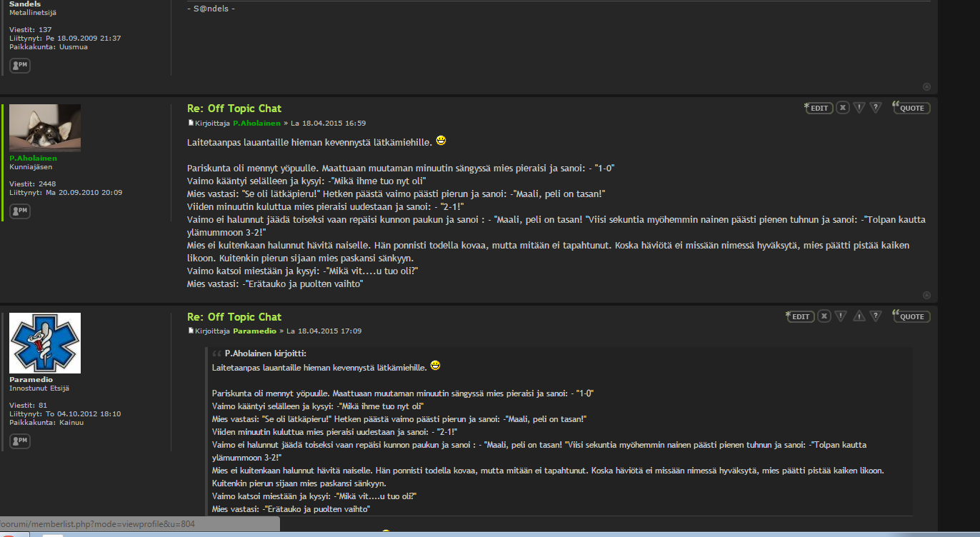980x537 pixels.
Task: Open Paramedio profile from sidebar username
Action: (31, 380)
